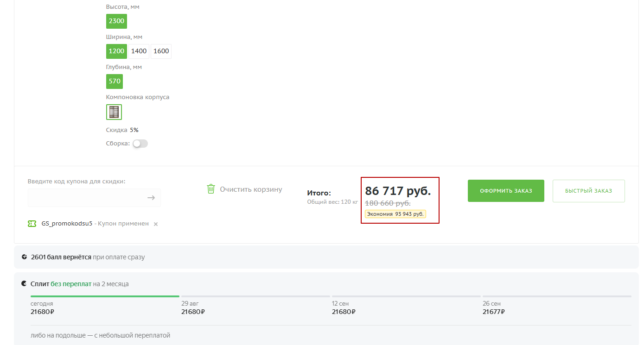Click the green сегодня payment progress bar
This screenshot has height=345, width=644.
[x=105, y=296]
